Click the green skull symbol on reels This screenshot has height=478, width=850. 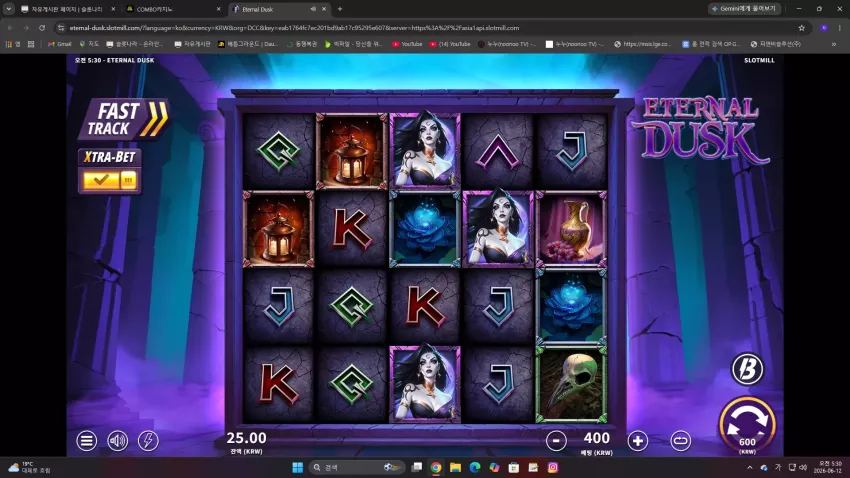pyautogui.click(x=571, y=385)
